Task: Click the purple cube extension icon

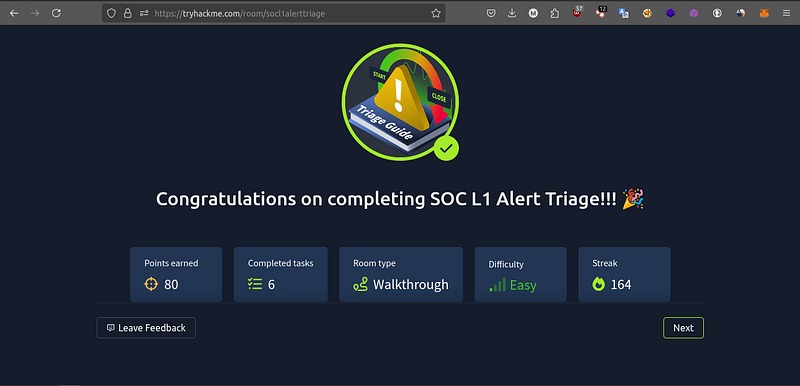Action: tap(694, 14)
